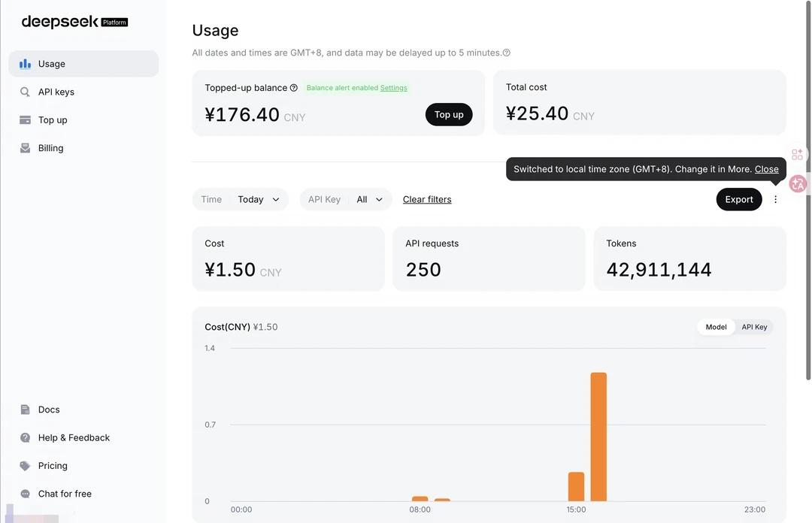Image resolution: width=812 pixels, height=523 pixels.
Task: Switch chart grouping to Model
Action: tap(717, 327)
